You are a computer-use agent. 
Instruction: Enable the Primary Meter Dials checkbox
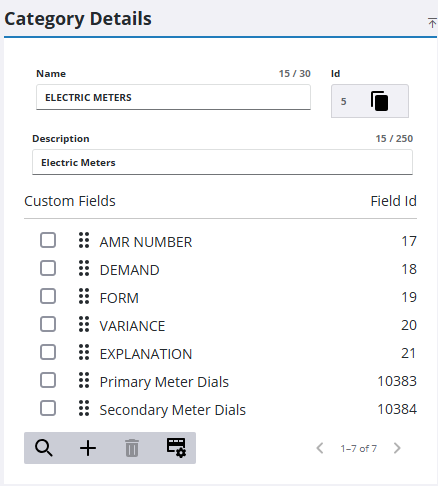48,380
